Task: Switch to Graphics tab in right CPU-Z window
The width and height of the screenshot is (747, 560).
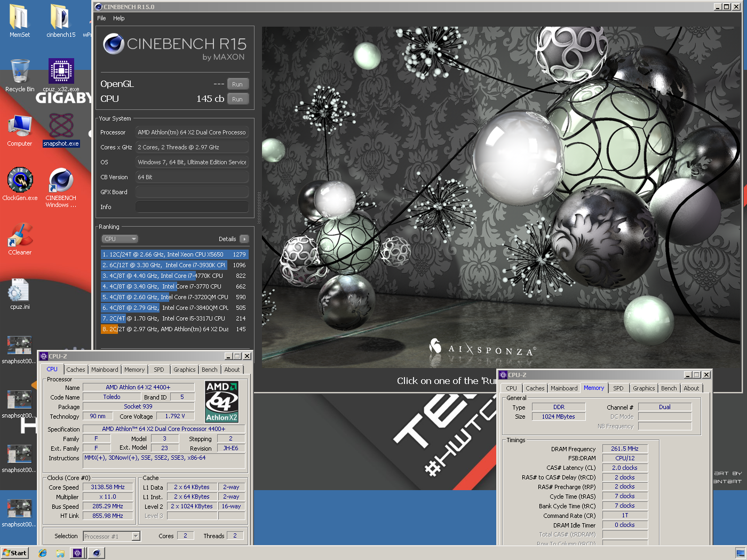Action: [x=644, y=388]
